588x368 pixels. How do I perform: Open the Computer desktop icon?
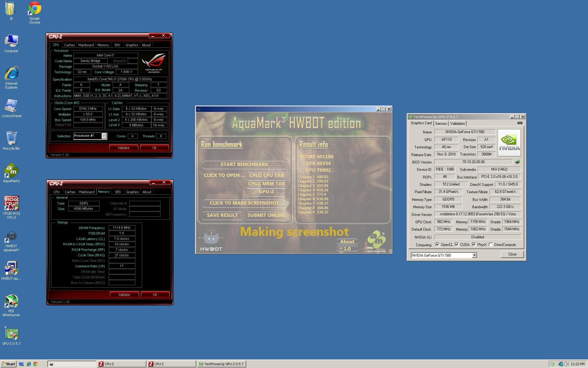[x=11, y=43]
